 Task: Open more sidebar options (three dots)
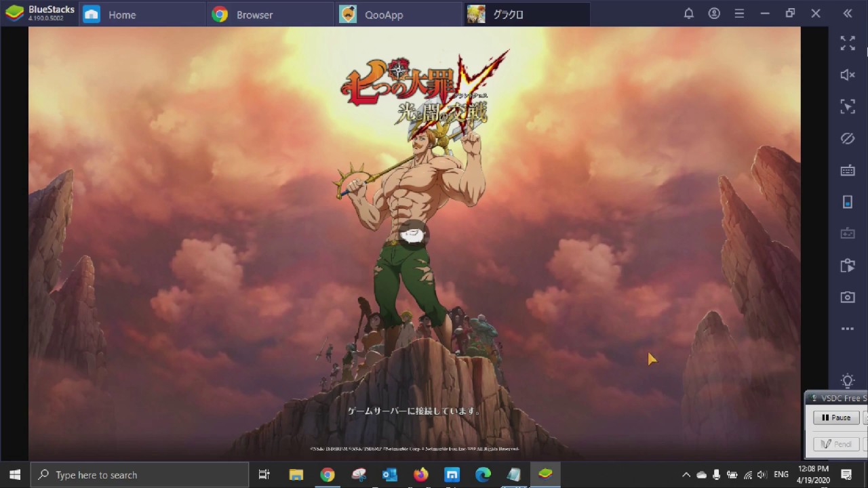coord(848,329)
